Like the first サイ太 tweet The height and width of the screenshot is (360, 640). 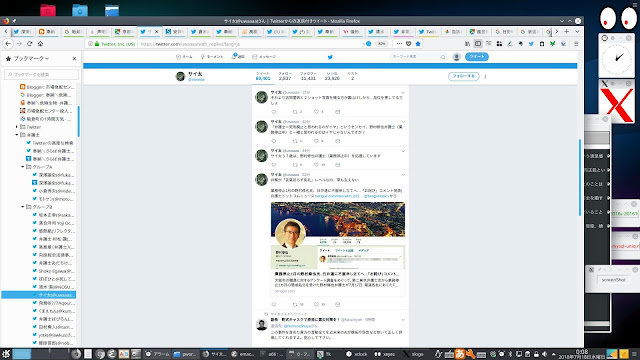(x=316, y=112)
